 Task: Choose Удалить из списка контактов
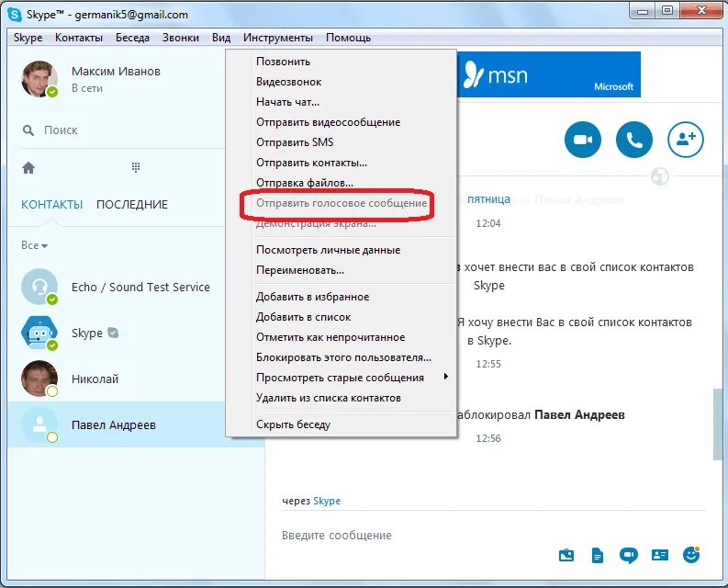(x=342, y=398)
